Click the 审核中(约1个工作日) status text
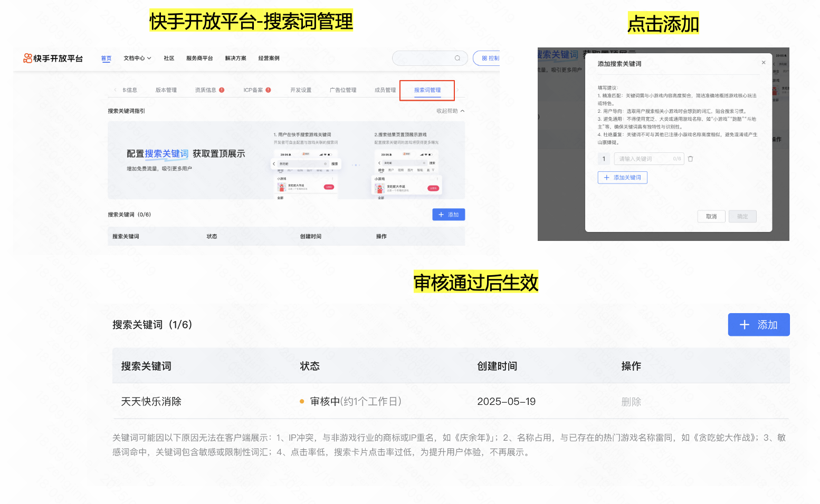The image size is (820, 504). tap(356, 402)
